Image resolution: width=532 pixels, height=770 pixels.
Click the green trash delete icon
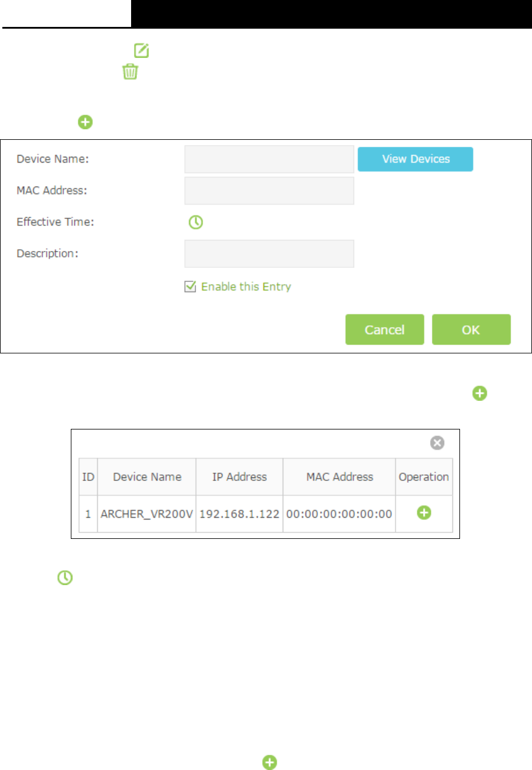point(130,73)
